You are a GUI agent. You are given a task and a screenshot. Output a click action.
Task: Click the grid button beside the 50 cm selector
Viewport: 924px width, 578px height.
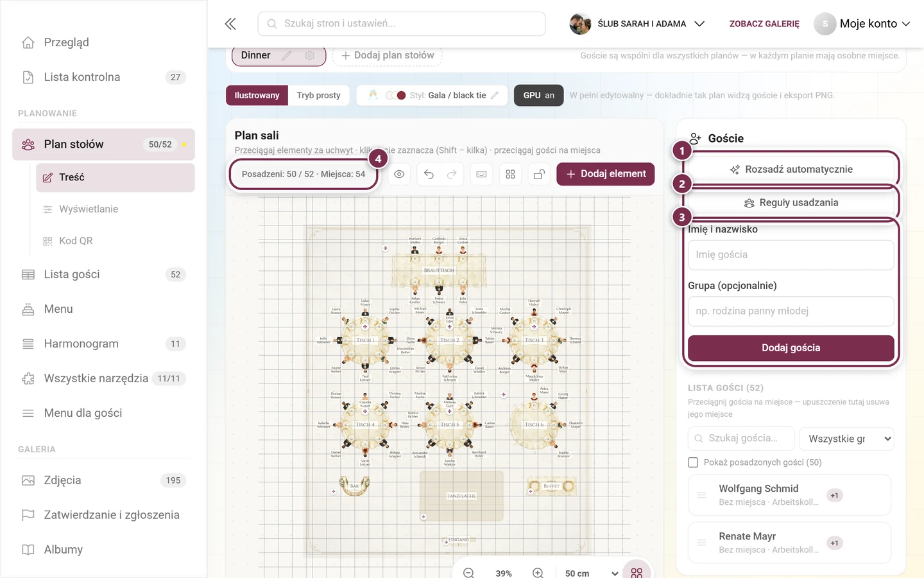(637, 572)
